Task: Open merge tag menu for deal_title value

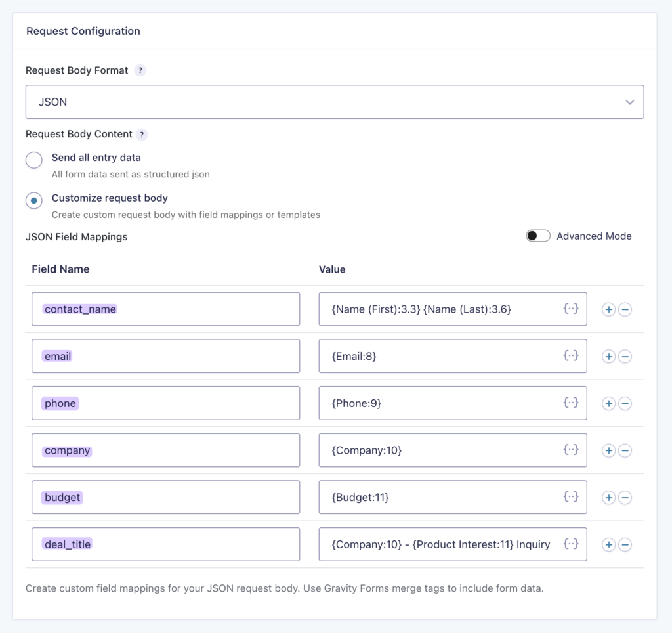Action: tap(570, 544)
